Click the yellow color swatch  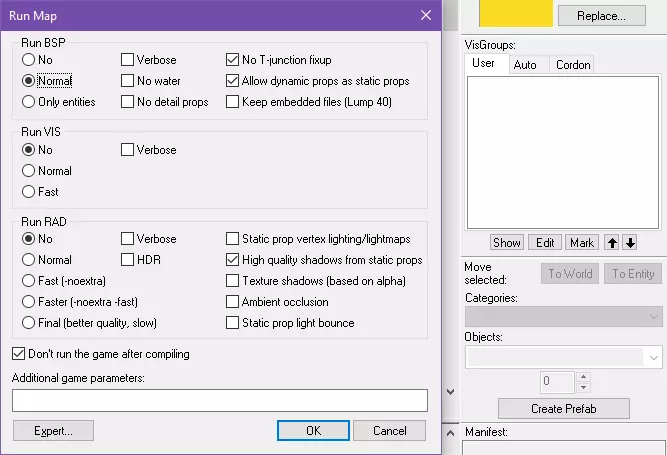click(x=516, y=12)
